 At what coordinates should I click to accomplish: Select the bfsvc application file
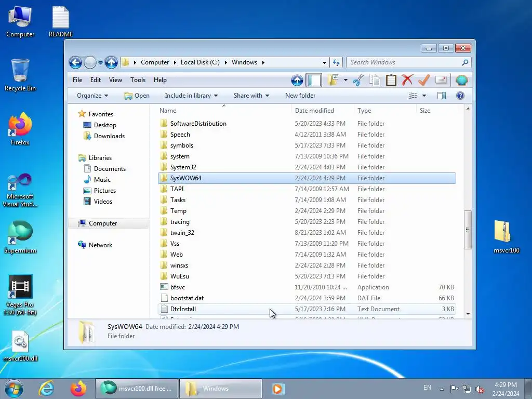coord(307,287)
